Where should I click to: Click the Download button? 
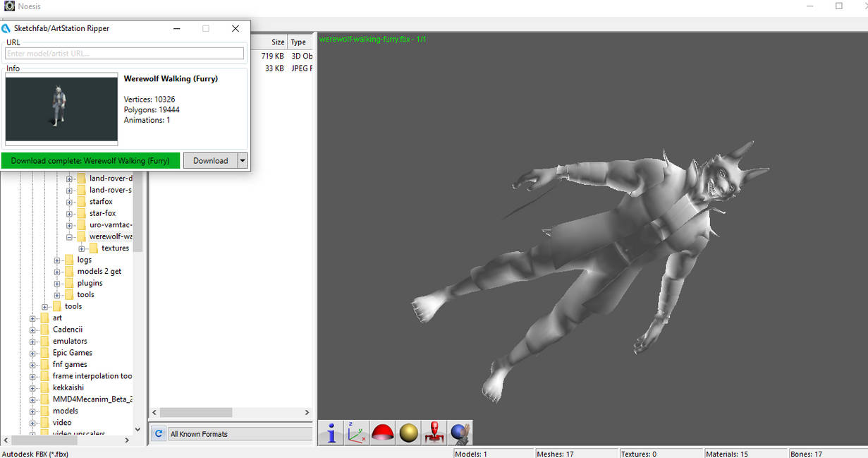point(210,161)
